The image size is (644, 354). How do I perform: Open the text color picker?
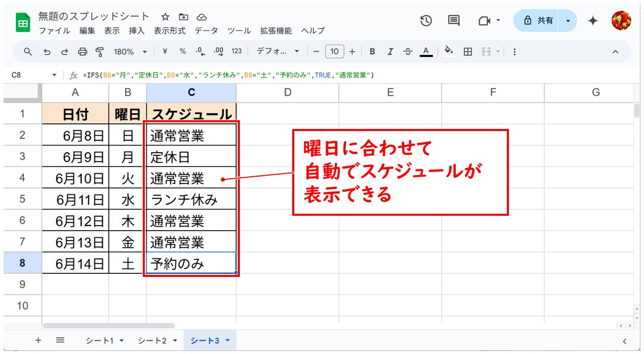coord(425,51)
